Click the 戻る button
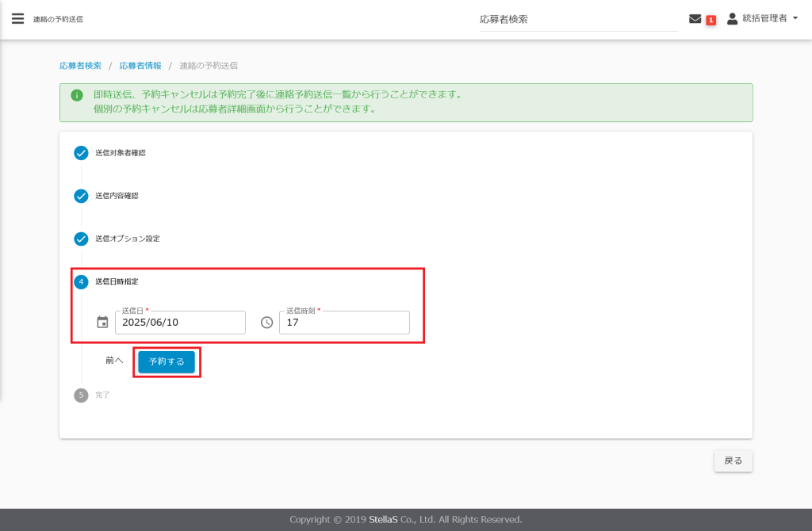Viewport: 812px width, 531px height. click(733, 460)
